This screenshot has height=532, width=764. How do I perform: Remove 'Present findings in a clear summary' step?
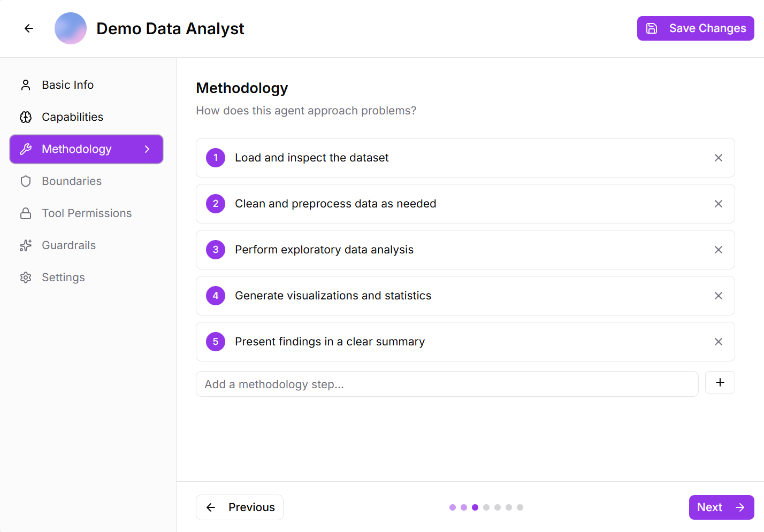pos(719,342)
